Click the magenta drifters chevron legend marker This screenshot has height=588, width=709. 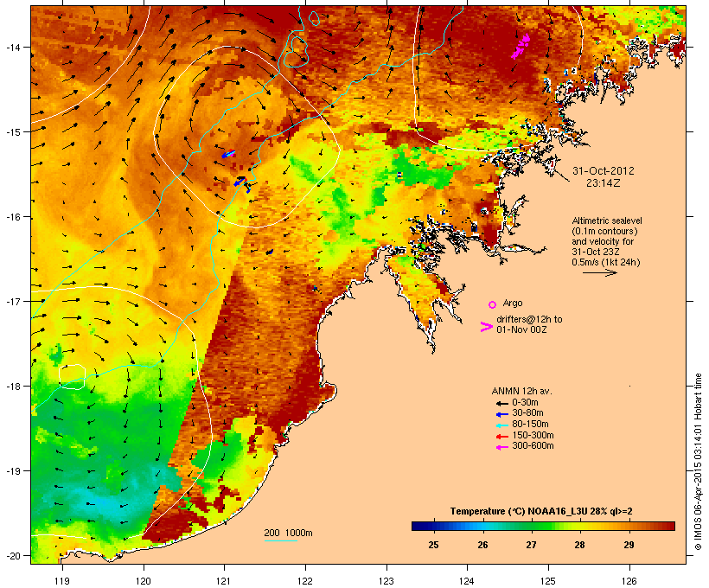[x=486, y=327]
